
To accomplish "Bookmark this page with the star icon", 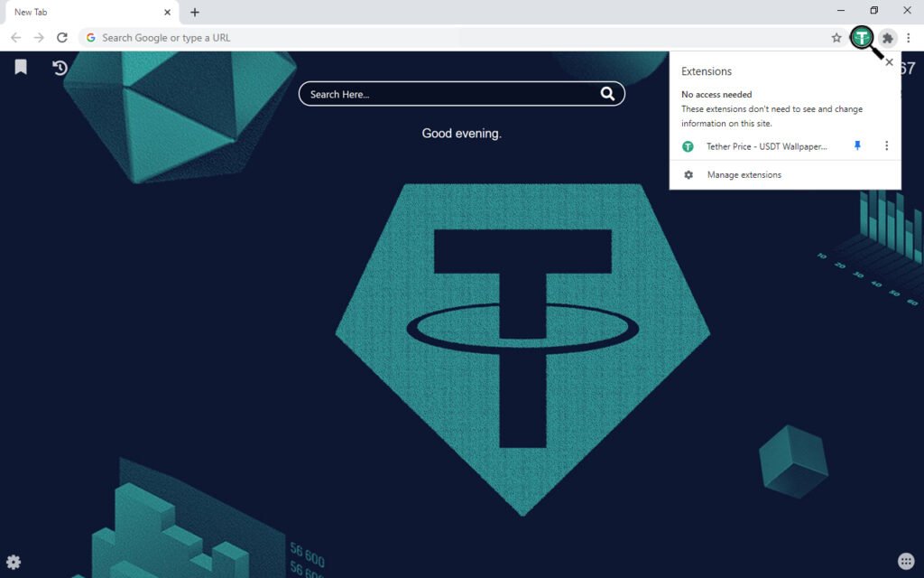I will (x=836, y=38).
